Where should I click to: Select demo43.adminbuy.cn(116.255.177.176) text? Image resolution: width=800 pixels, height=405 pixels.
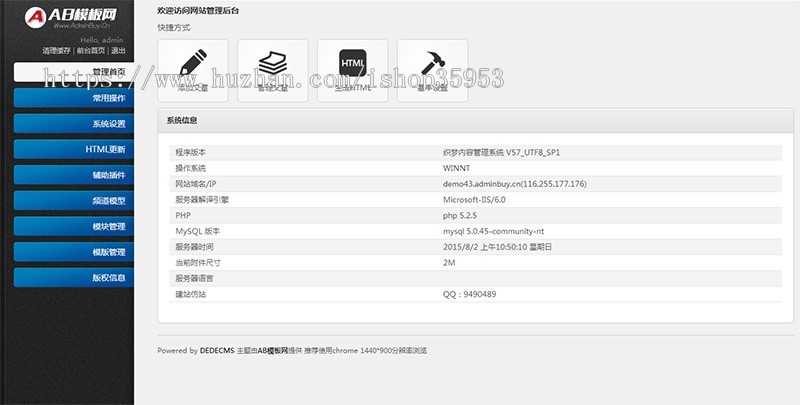pos(515,184)
